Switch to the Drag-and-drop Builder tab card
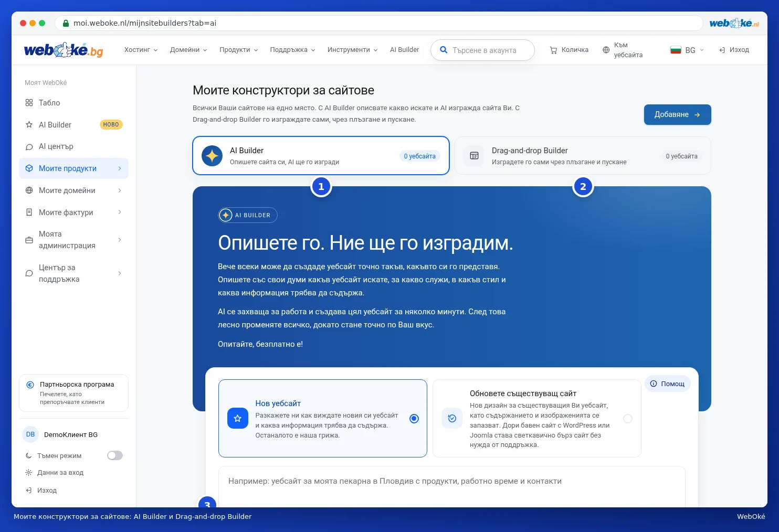This screenshot has height=532, width=779. point(583,156)
